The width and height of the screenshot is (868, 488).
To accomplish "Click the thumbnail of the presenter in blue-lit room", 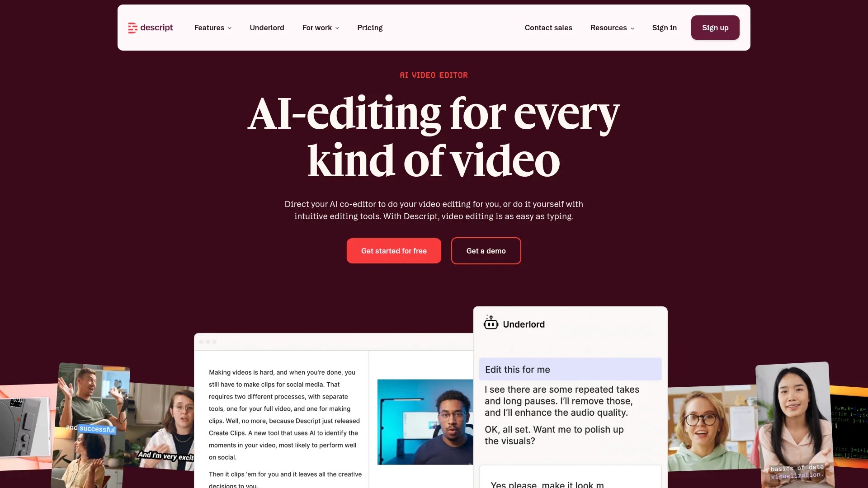I will tap(424, 422).
